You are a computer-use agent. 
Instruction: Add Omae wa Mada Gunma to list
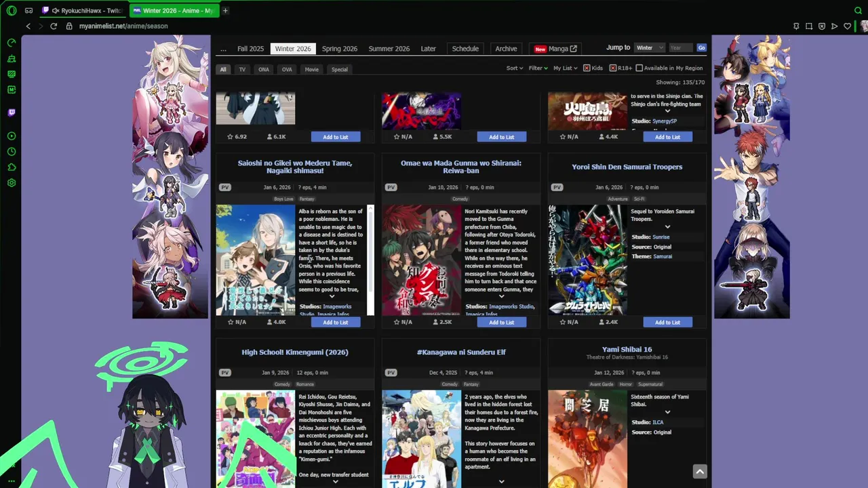coord(502,322)
